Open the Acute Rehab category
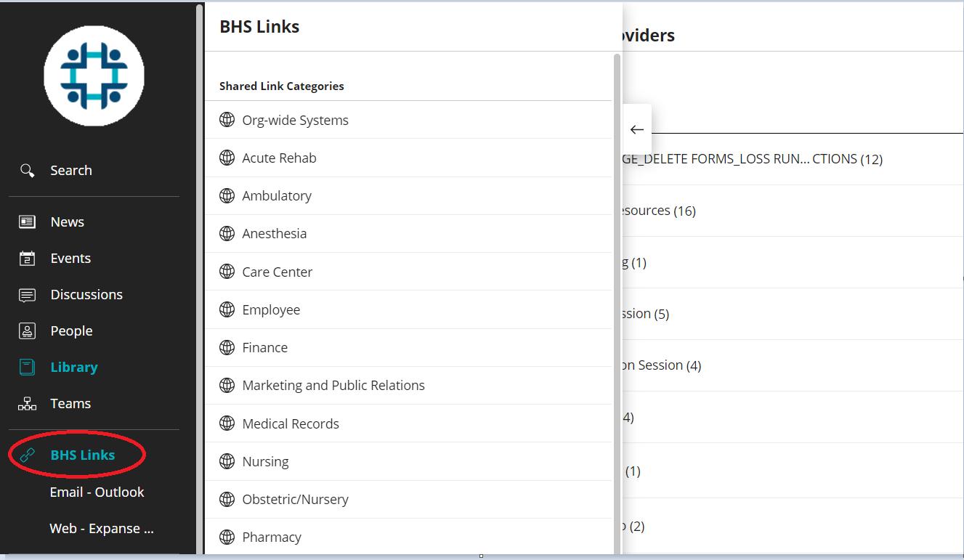The image size is (964, 560). 279,158
